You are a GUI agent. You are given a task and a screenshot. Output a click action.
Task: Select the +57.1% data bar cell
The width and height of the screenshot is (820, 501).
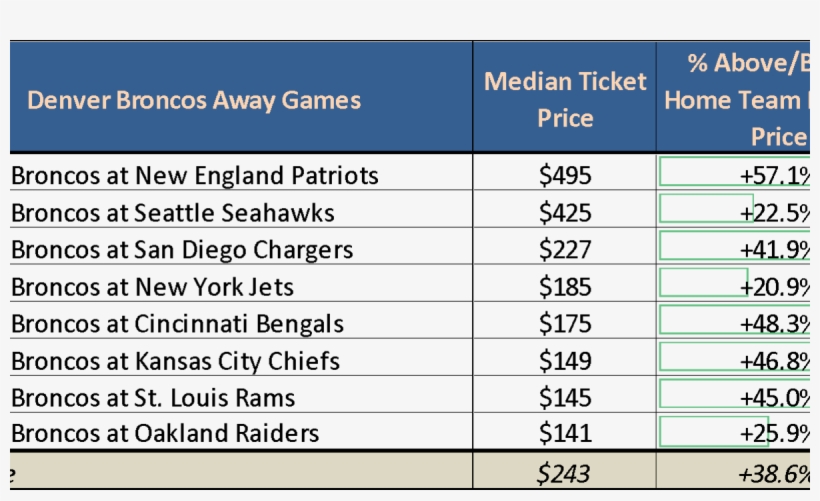(x=736, y=176)
